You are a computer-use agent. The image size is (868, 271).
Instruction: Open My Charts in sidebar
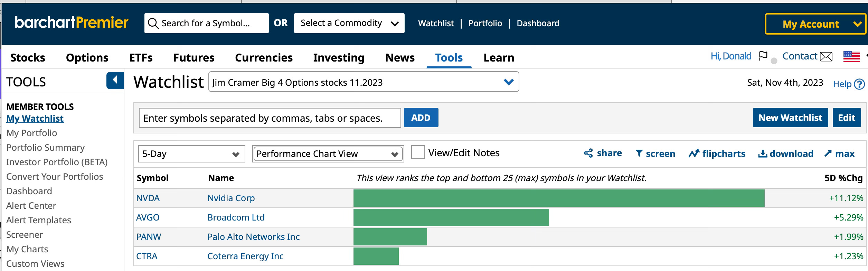click(x=27, y=249)
